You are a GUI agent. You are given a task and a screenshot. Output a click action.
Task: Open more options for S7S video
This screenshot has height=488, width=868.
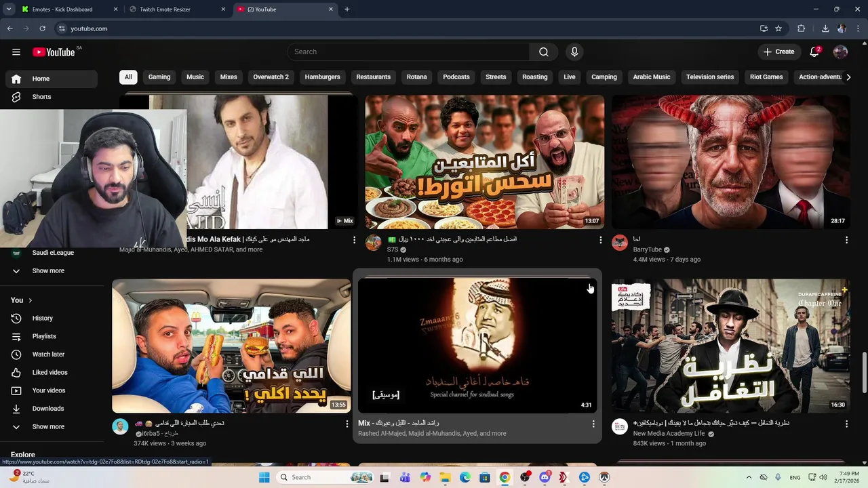coord(600,240)
